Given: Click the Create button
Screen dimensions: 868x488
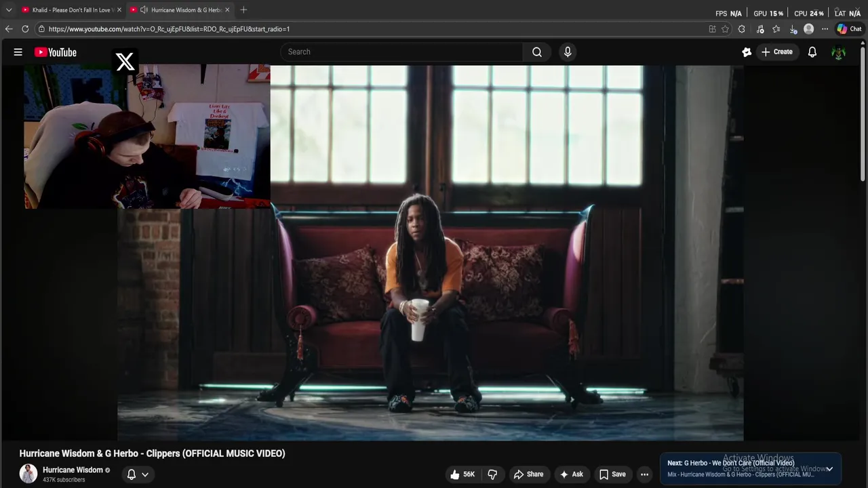Looking at the screenshot, I should 777,52.
